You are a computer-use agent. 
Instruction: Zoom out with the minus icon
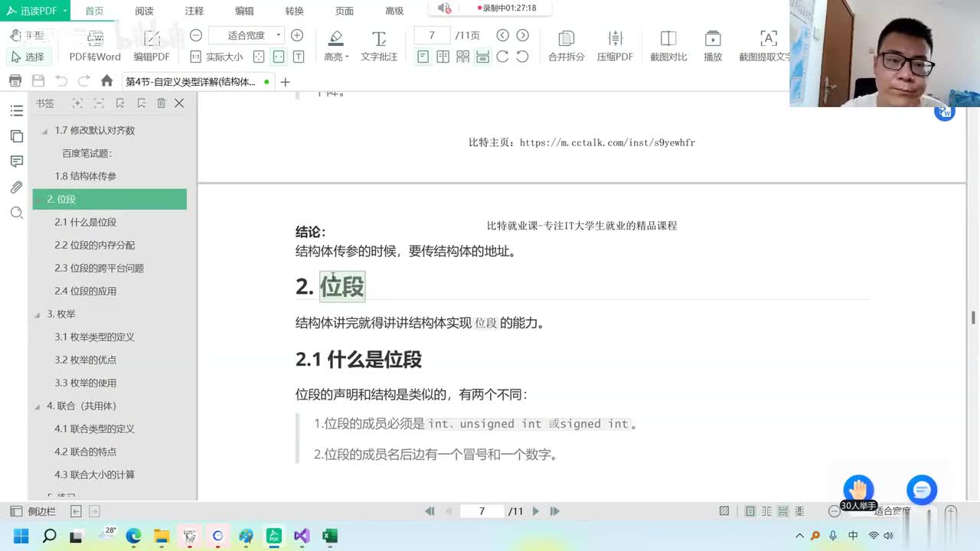(196, 35)
